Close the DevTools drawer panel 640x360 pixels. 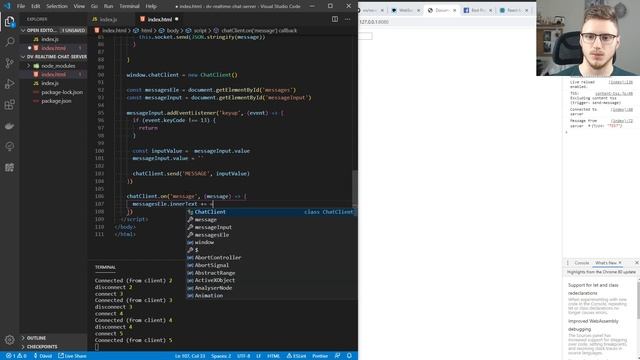point(636,263)
